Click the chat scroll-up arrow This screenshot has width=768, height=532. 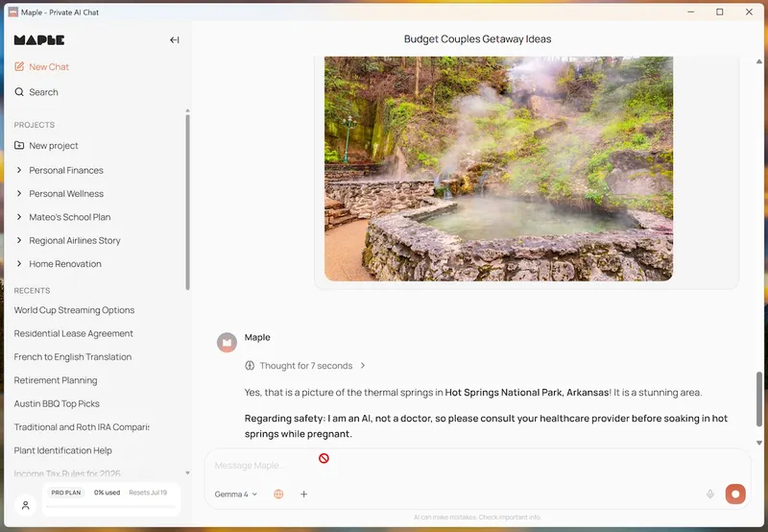(759, 61)
